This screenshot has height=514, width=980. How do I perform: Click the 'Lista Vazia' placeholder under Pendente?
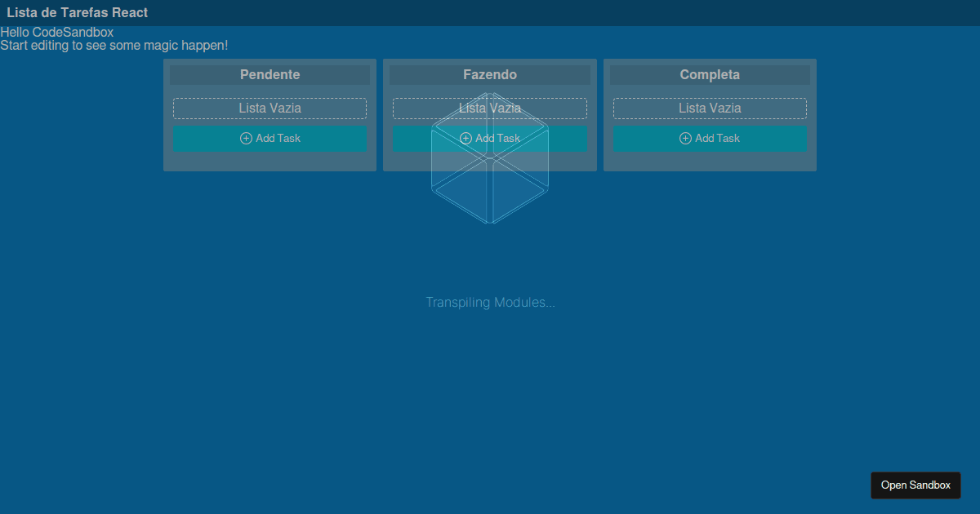coord(269,109)
